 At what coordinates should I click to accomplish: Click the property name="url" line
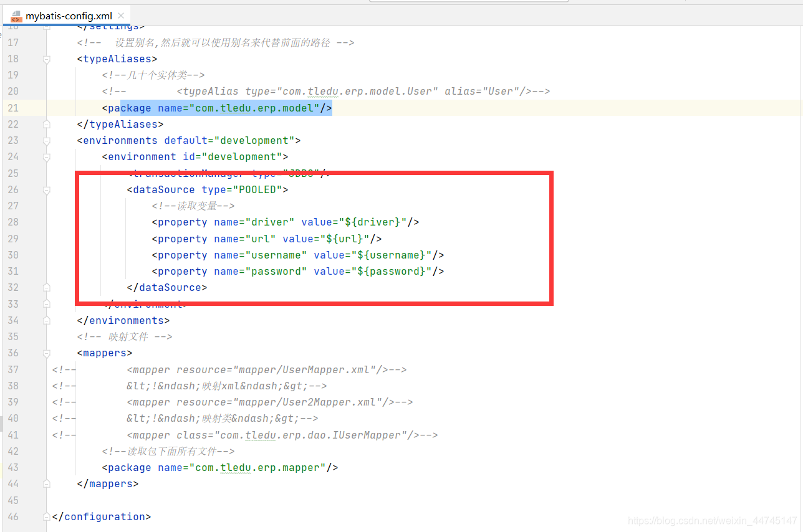[267, 239]
